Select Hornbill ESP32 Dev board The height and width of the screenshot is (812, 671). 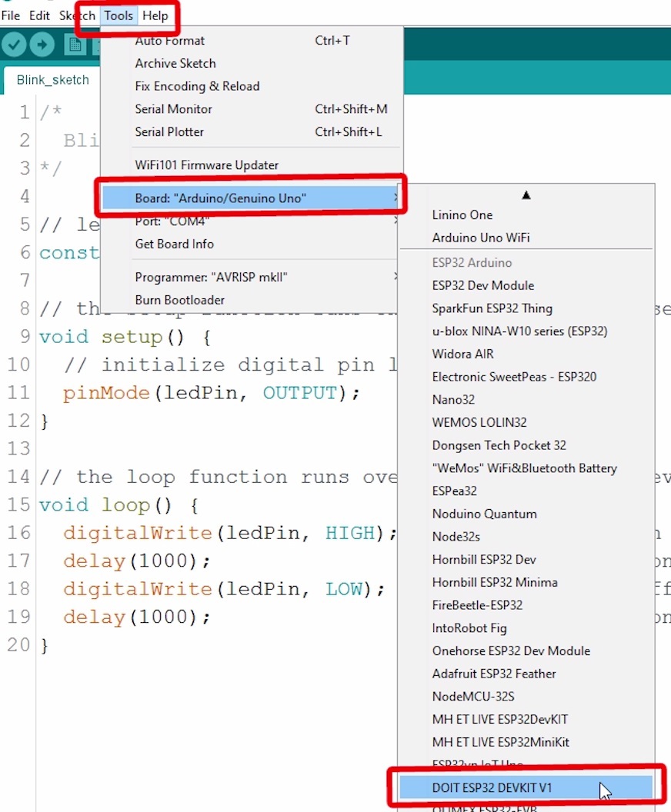526,559
